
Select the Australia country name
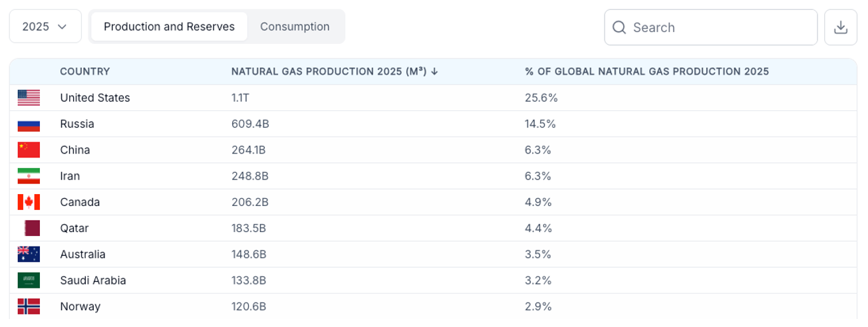tap(82, 254)
